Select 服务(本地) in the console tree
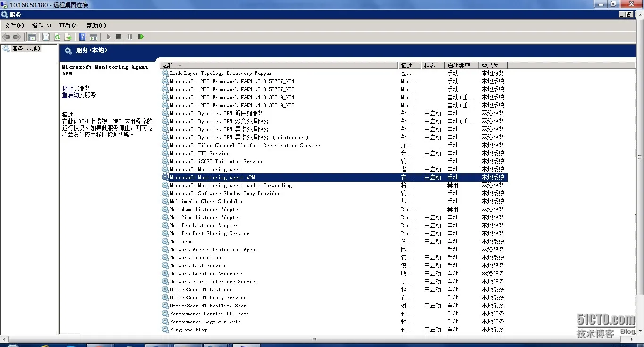 pyautogui.click(x=26, y=49)
